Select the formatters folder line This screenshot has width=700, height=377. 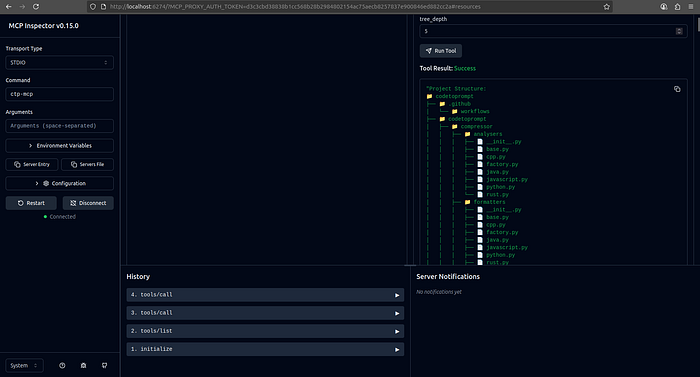click(485, 202)
